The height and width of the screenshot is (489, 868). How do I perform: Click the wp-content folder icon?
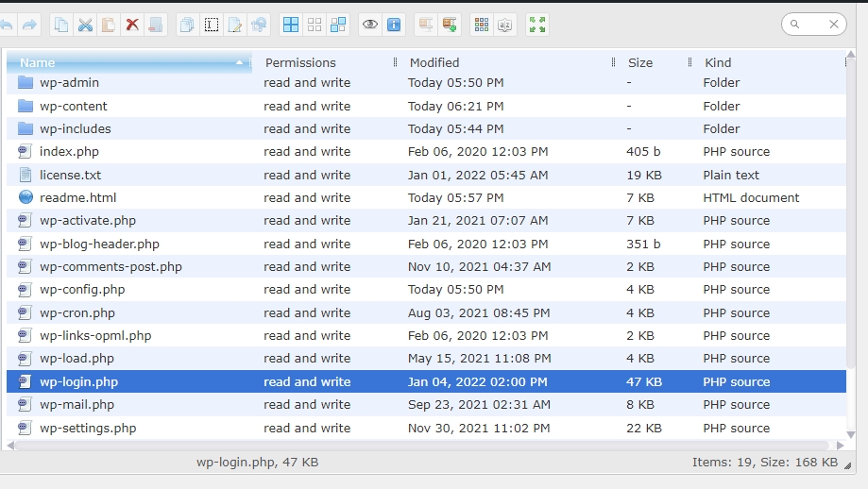[x=26, y=106]
